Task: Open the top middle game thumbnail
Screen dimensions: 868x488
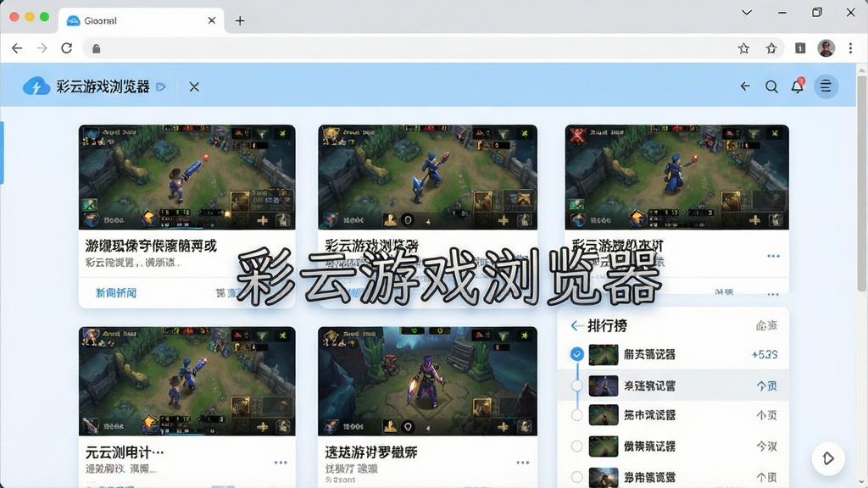Action: 427,177
